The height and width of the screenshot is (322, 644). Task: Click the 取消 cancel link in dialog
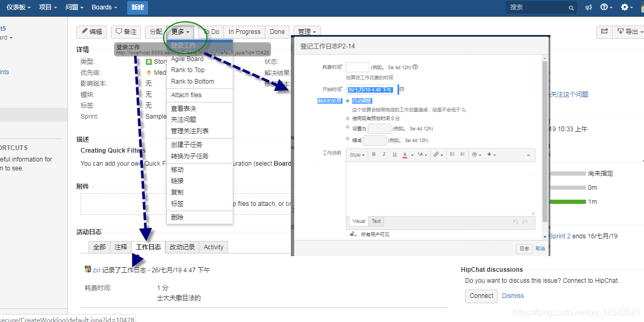[x=540, y=249]
